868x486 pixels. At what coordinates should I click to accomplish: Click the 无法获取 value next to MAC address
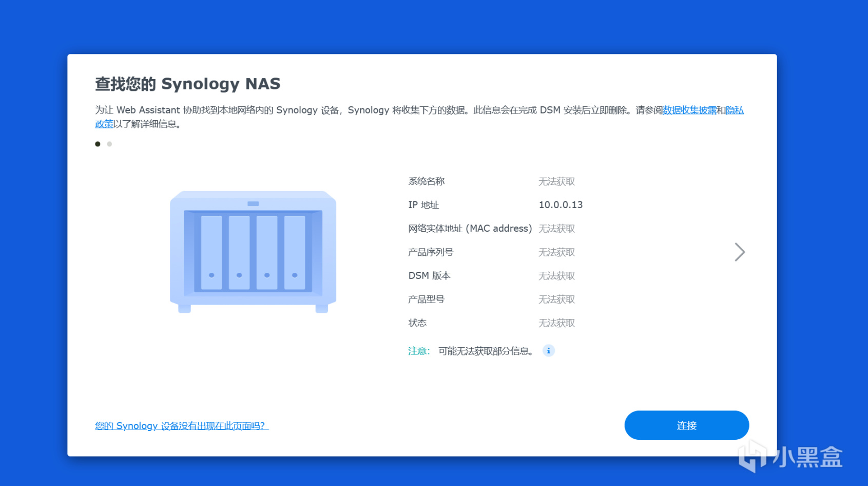tap(557, 229)
